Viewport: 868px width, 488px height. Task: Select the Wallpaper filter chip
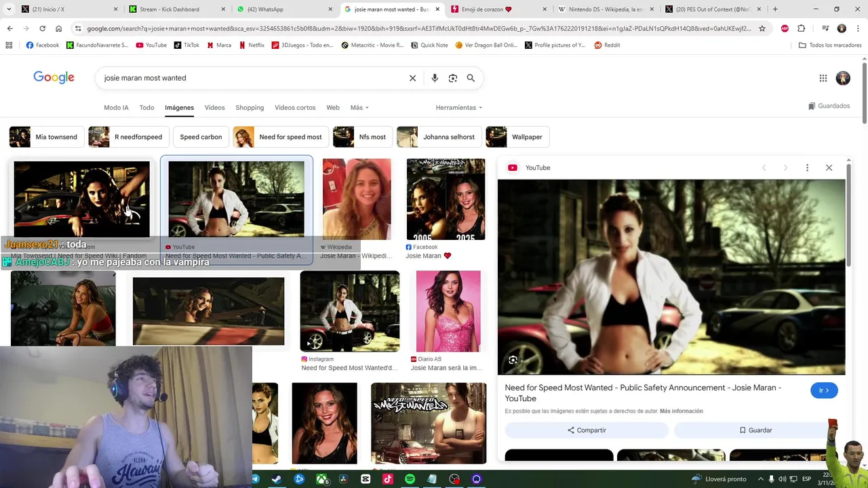click(x=517, y=137)
